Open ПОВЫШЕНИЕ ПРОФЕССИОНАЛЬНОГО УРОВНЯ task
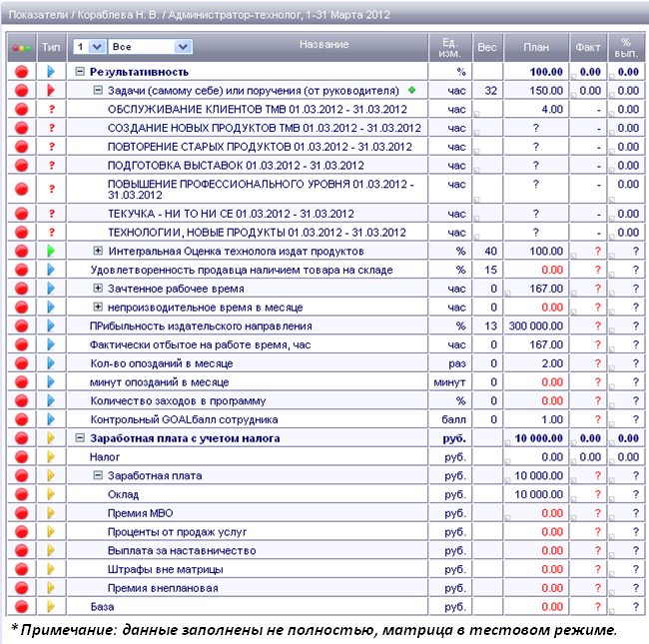This screenshot has width=649, height=644. pos(261,189)
